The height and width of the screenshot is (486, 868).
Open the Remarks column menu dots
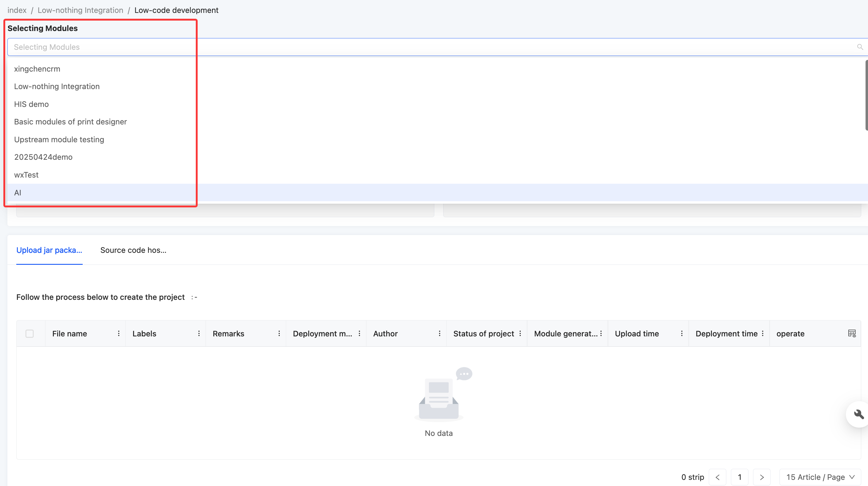pos(279,333)
